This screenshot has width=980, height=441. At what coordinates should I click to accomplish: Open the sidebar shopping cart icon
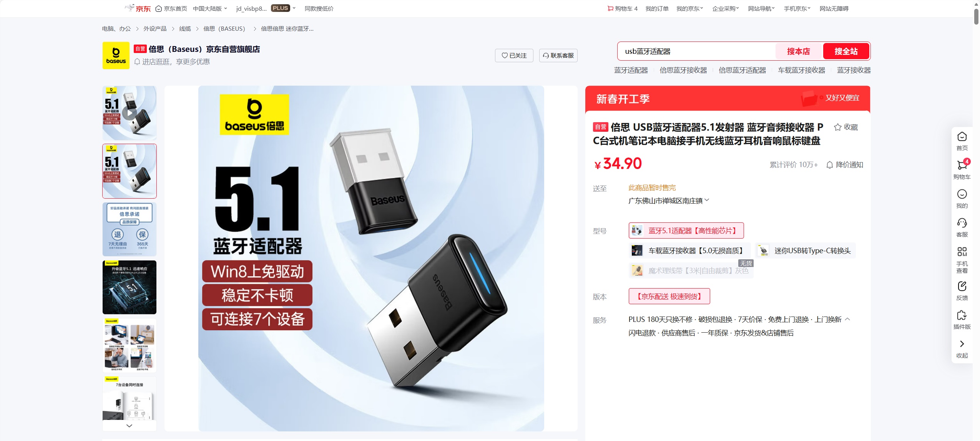[962, 165]
